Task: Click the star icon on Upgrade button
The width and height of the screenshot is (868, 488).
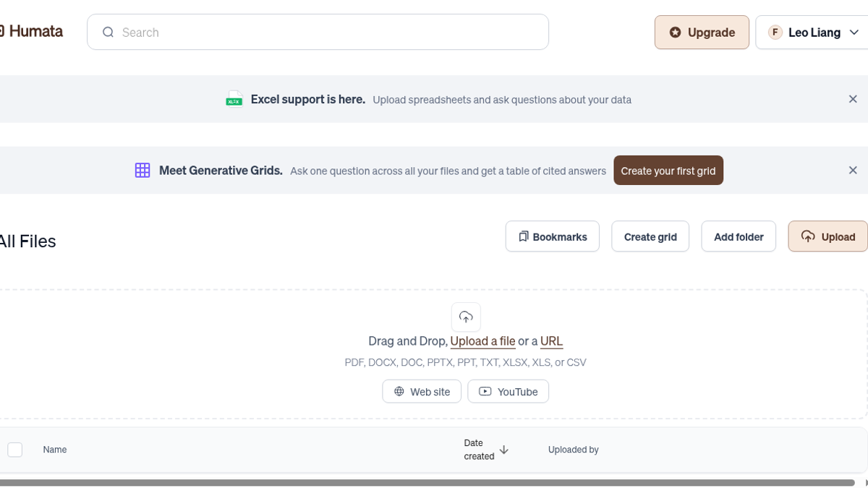Action: pos(675,33)
